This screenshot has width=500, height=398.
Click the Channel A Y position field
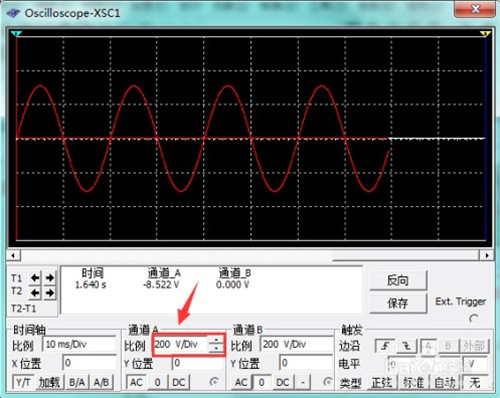click(x=197, y=363)
